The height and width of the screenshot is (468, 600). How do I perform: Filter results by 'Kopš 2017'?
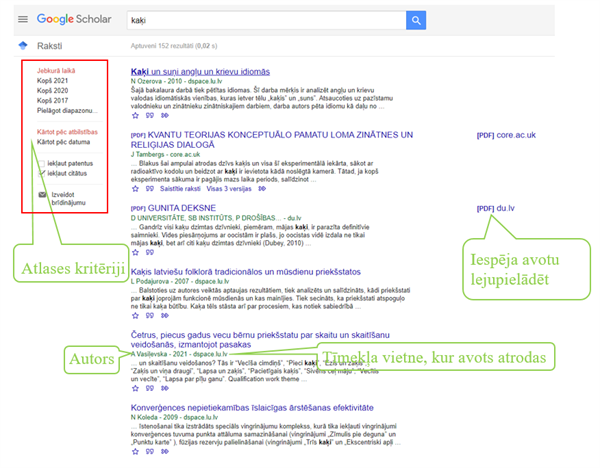[x=52, y=101]
